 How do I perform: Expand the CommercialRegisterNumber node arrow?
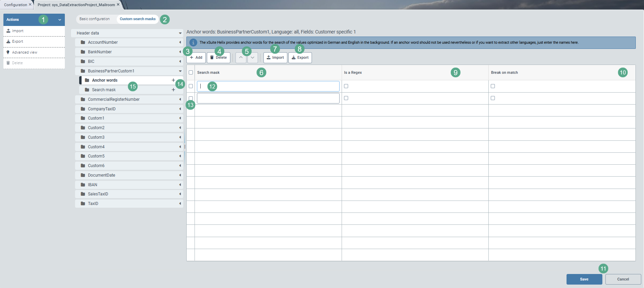[180, 99]
